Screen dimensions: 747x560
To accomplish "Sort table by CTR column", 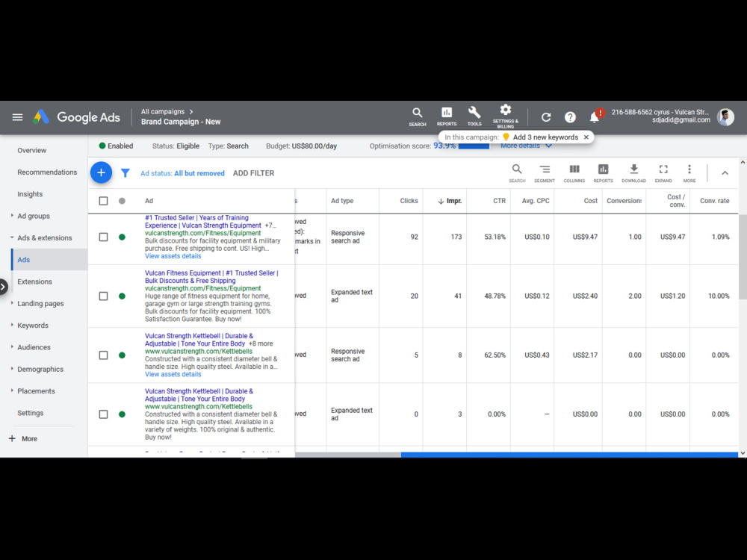I will [x=499, y=201].
